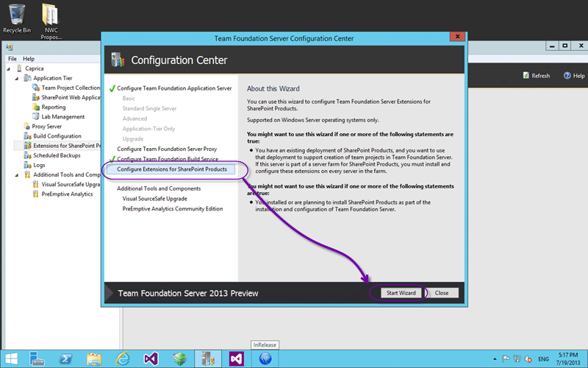Viewport: 588px width, 368px height.
Task: Select Configure Team Foundation Build Service
Action: (x=168, y=159)
